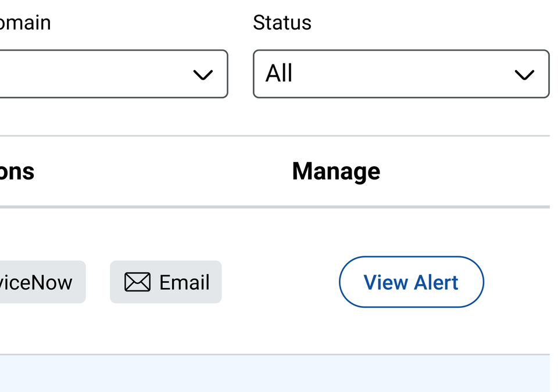The width and height of the screenshot is (558, 392).
Task: Click the Status field label
Action: click(x=282, y=22)
